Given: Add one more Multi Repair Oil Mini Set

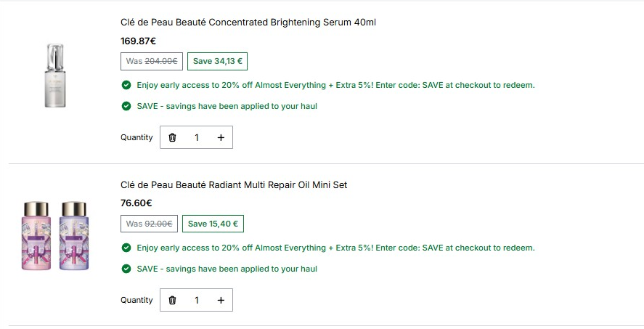Looking at the screenshot, I should pos(221,300).
